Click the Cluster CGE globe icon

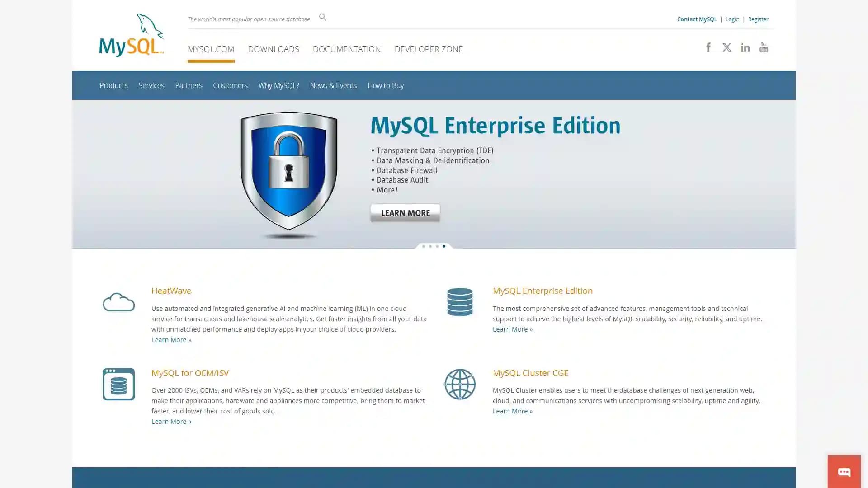click(x=460, y=384)
